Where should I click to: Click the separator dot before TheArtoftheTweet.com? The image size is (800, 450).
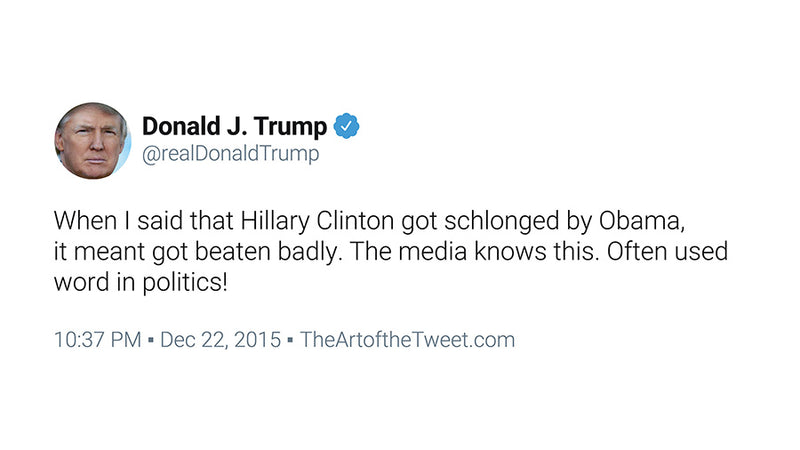289,340
